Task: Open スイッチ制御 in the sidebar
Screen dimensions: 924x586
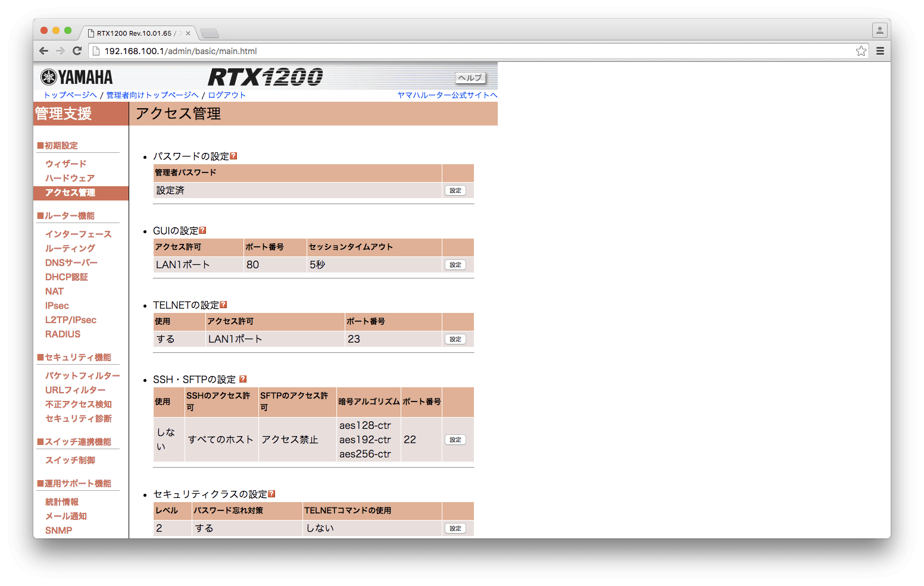Action: coord(70,460)
